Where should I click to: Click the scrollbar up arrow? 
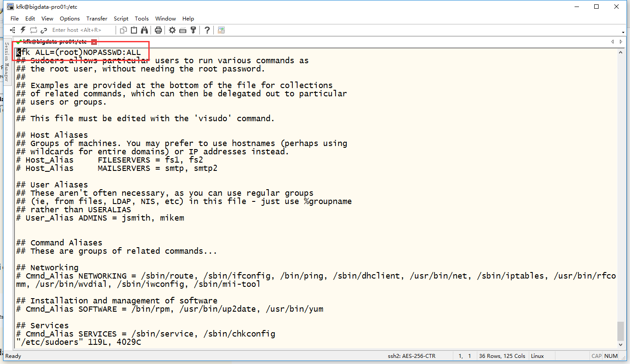pyautogui.click(x=620, y=52)
